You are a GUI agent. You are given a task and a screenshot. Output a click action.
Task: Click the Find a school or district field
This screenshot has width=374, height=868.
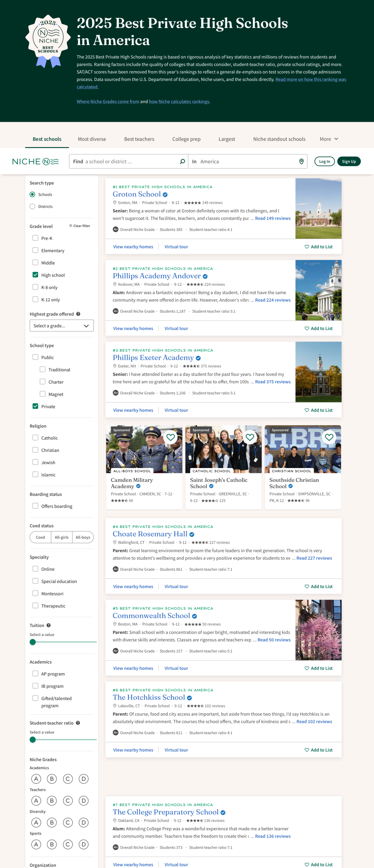(x=128, y=162)
